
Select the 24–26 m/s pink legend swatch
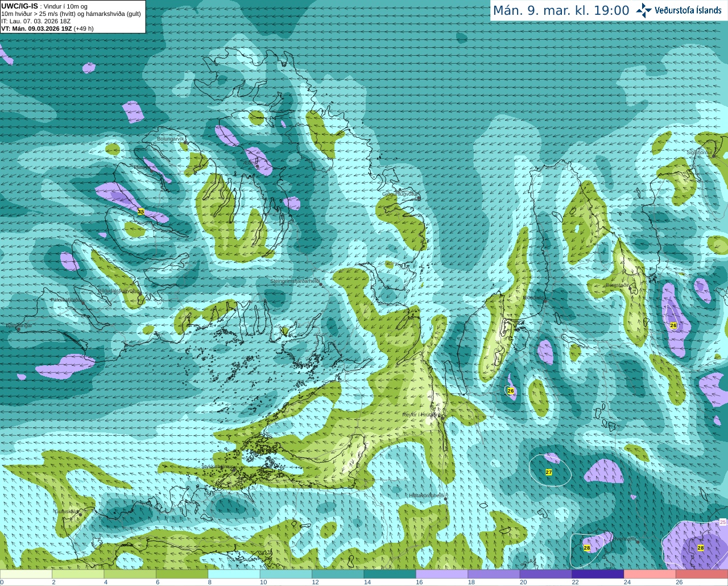point(650,574)
